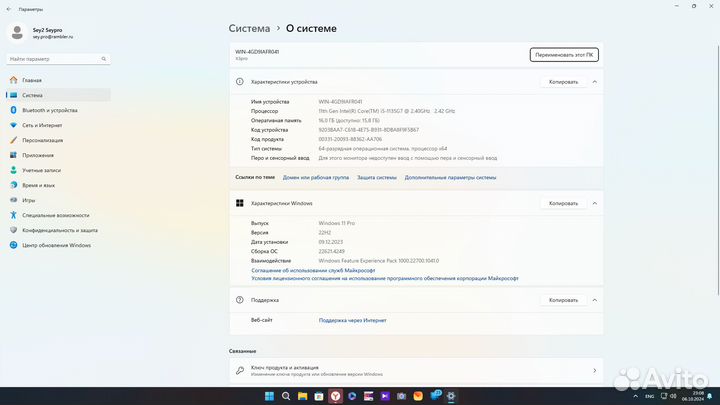Open the camera app in taskbar
Viewport: 720px width, 405px height.
pyautogui.click(x=401, y=396)
